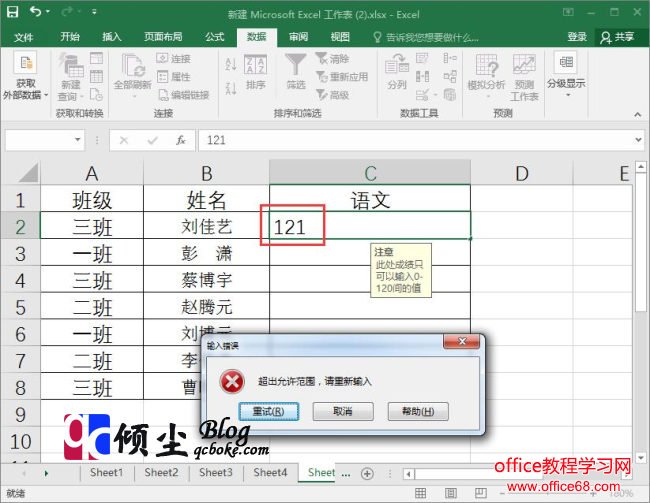Image resolution: width=650 pixels, height=503 pixels.
Task: Click the Select All corner triangle
Action: coord(27,173)
